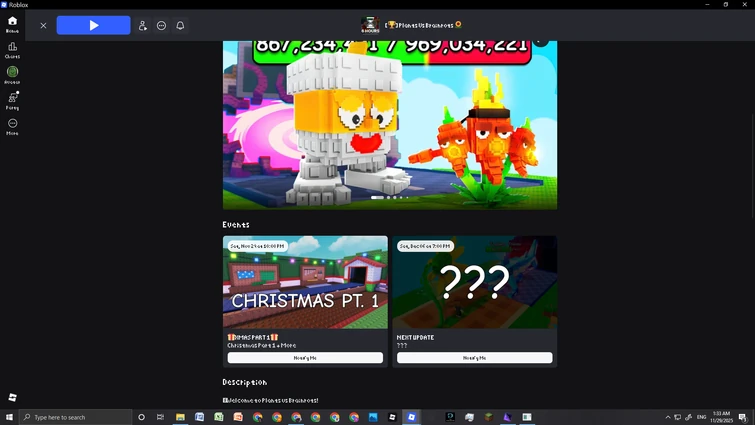Viewport: 755px width, 425px height.
Task: Click the page vertical scrollbar
Action: (752, 164)
